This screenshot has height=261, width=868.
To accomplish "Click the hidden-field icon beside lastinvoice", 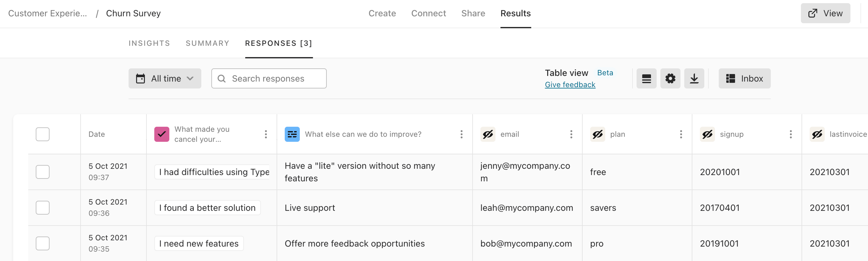I will [x=817, y=134].
